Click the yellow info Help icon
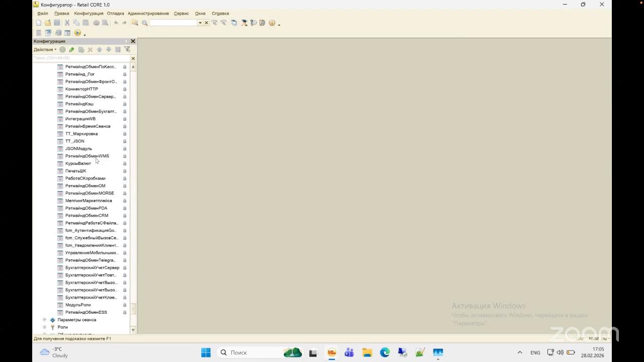This screenshot has height=362, width=644. (272, 23)
